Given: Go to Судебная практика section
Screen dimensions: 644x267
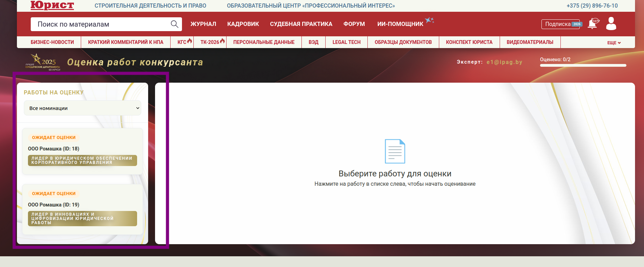Looking at the screenshot, I should [x=301, y=24].
